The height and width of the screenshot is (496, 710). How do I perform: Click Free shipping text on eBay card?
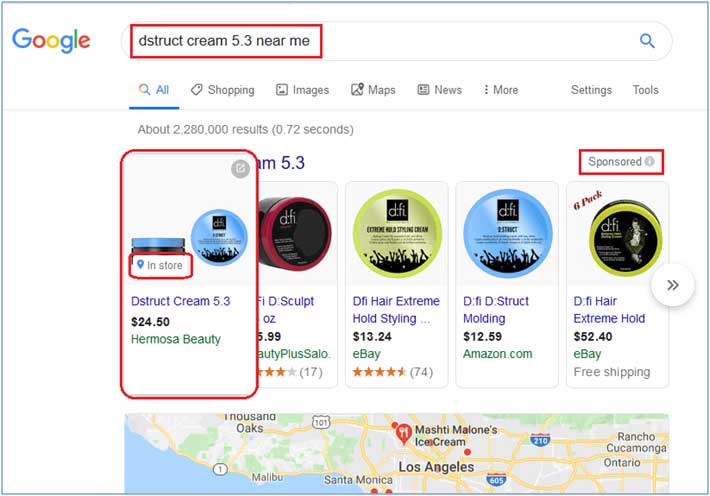tap(612, 372)
